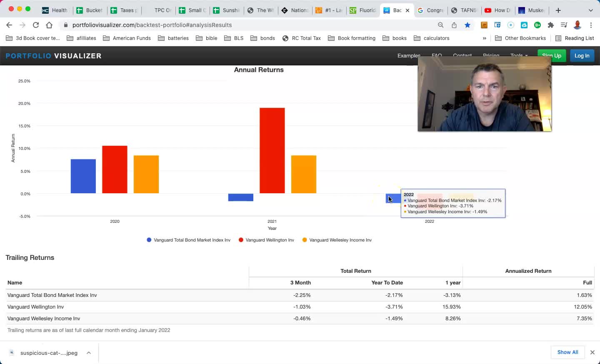Select Vanguard Wellesley Income Inv row name
600x364 pixels.
click(44, 319)
